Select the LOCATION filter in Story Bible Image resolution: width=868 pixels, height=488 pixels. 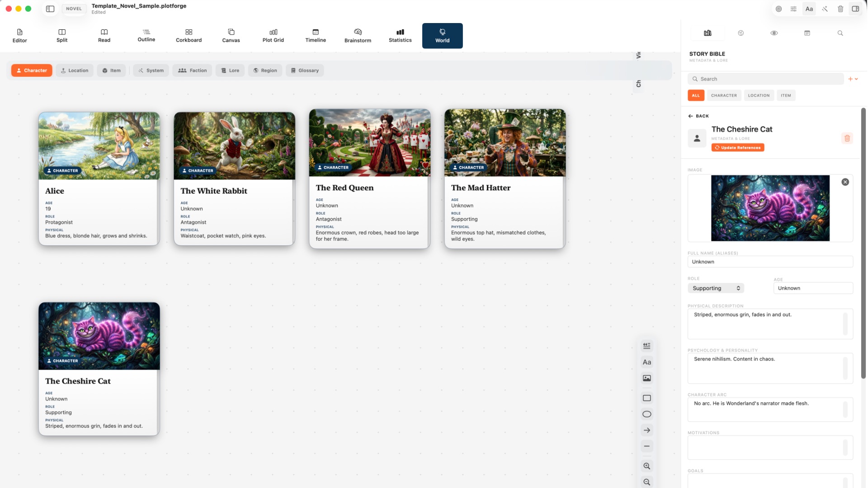point(759,95)
